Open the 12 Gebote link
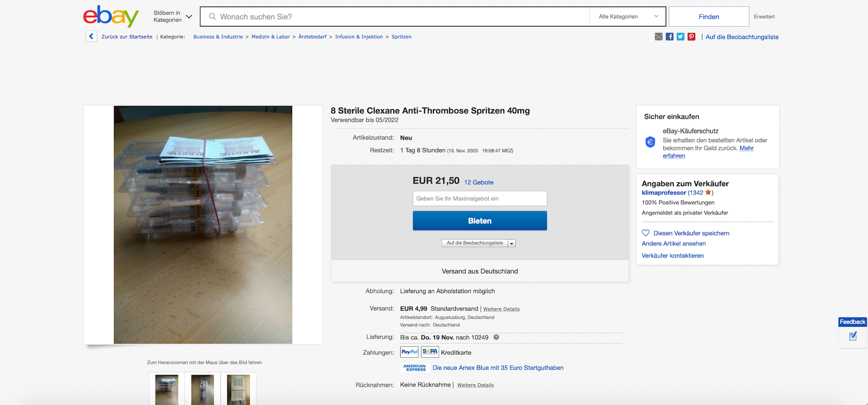Viewport: 868px width, 405px height. click(x=478, y=182)
